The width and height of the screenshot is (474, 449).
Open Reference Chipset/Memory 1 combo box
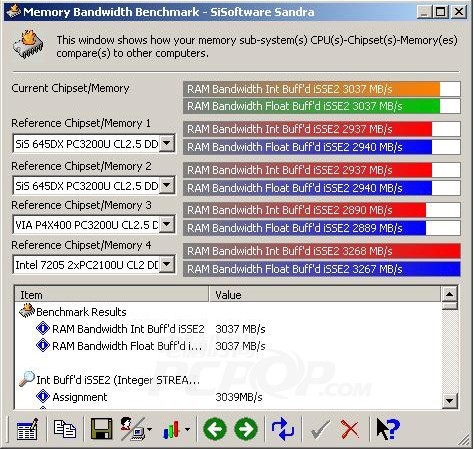pos(94,144)
